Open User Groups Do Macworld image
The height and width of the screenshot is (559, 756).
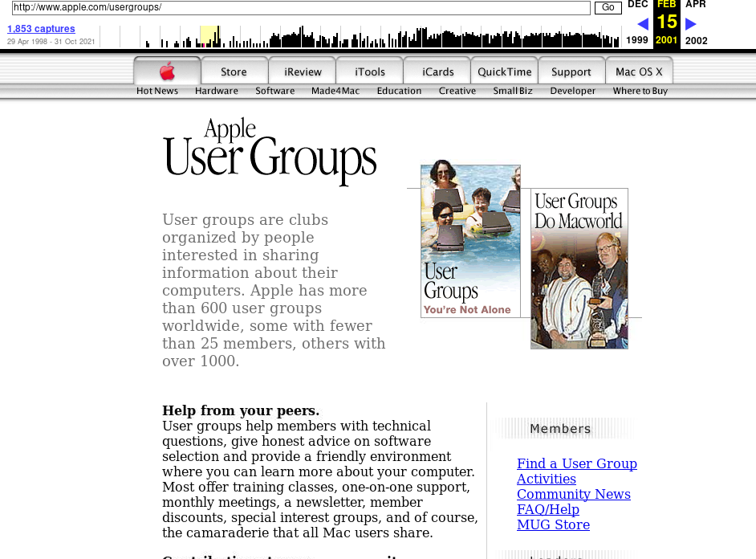579,268
